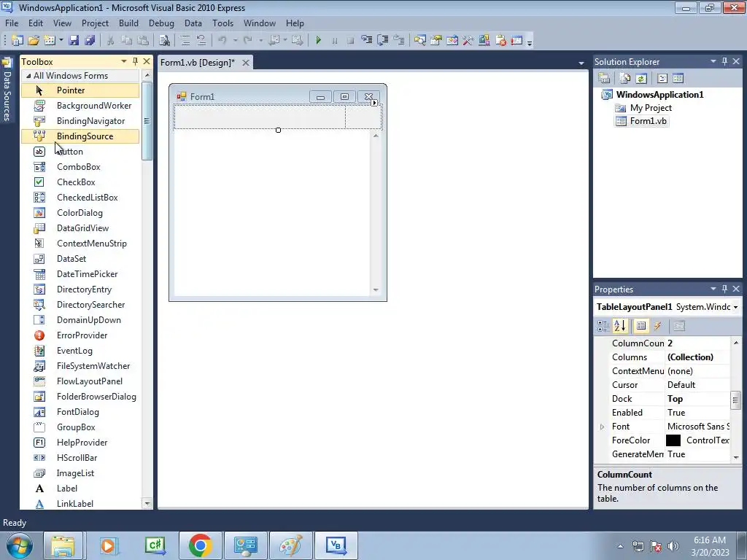Pin the Properties panel

pos(724,289)
